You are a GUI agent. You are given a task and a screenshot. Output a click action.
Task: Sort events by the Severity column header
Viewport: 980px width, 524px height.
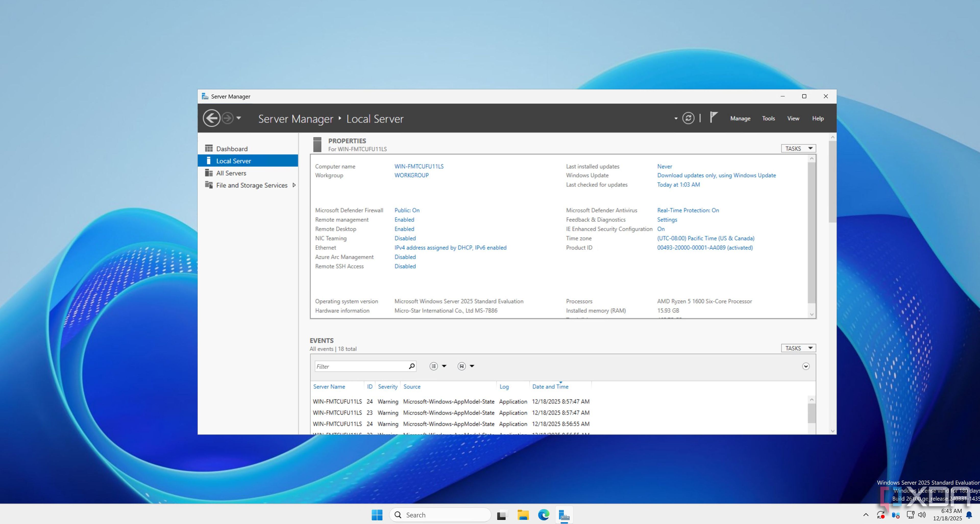click(x=387, y=387)
